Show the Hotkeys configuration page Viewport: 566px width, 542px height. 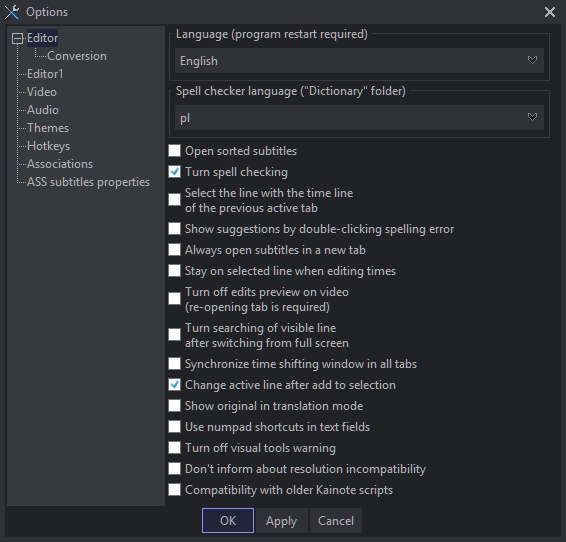tap(48, 146)
